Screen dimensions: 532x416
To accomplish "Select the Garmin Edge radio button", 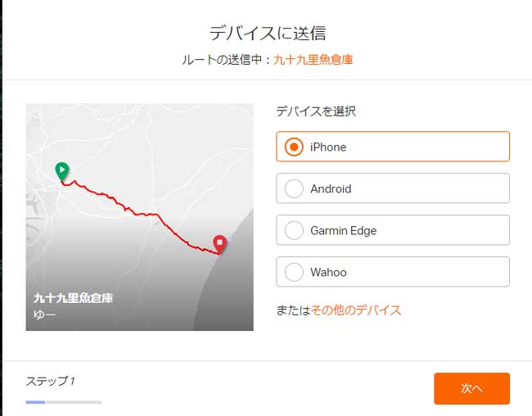I will point(294,230).
